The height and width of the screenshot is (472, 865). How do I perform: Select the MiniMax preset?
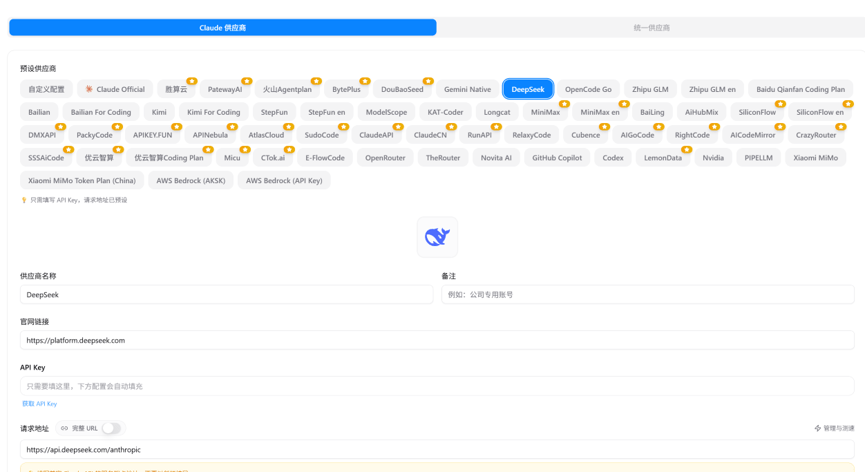coord(546,112)
